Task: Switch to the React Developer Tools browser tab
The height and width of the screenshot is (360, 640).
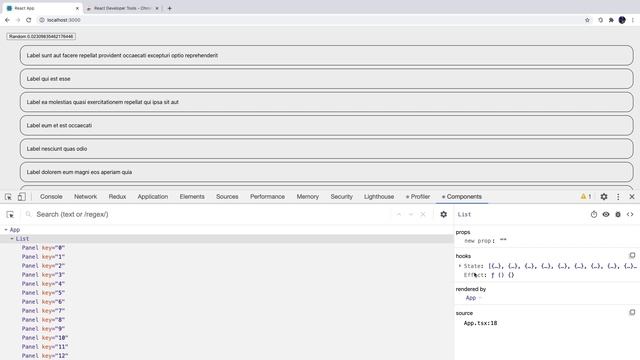Action: [x=122, y=8]
